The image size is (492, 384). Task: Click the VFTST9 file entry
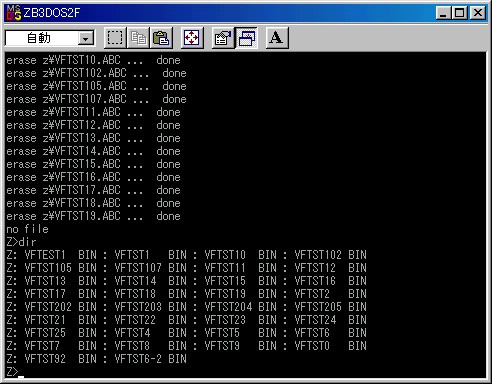pyautogui.click(x=222, y=346)
